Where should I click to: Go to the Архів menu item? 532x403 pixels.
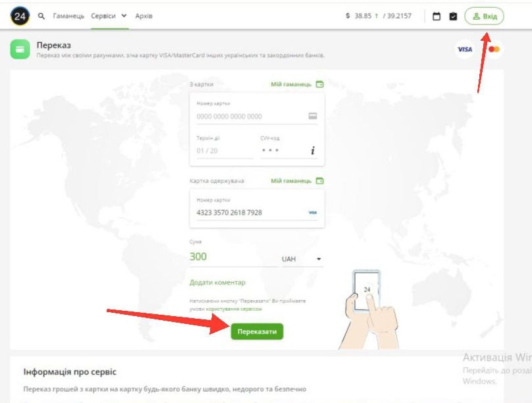144,16
